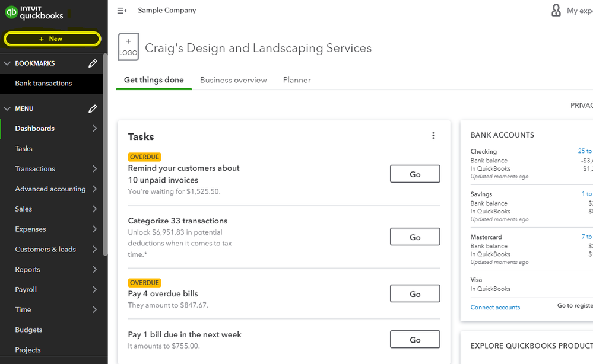Open Advanced accounting menu item

tap(50, 189)
